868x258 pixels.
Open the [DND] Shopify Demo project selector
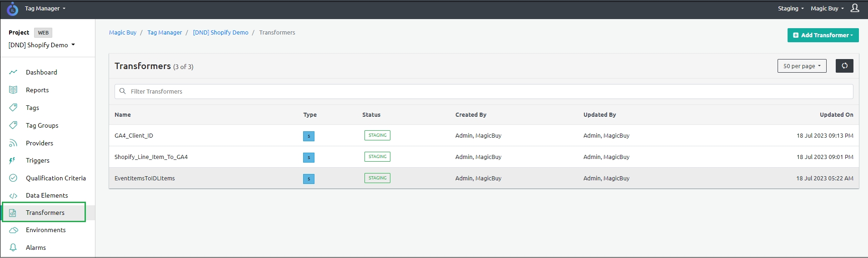click(41, 45)
